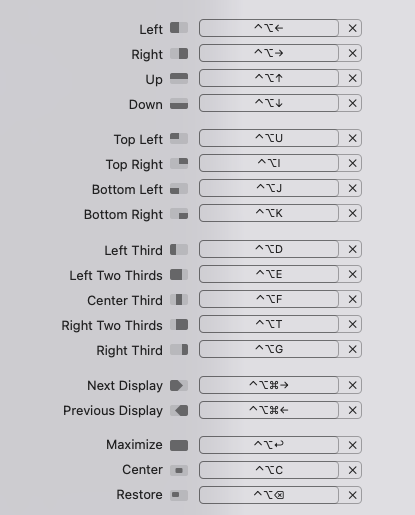
Task: Remove the Center shortcut binding
Action: 352,470
